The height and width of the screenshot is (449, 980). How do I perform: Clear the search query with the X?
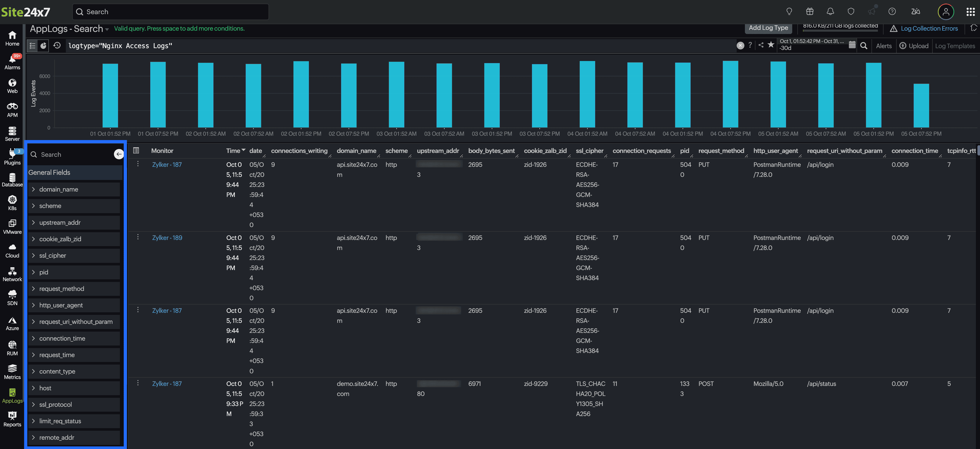coord(740,45)
